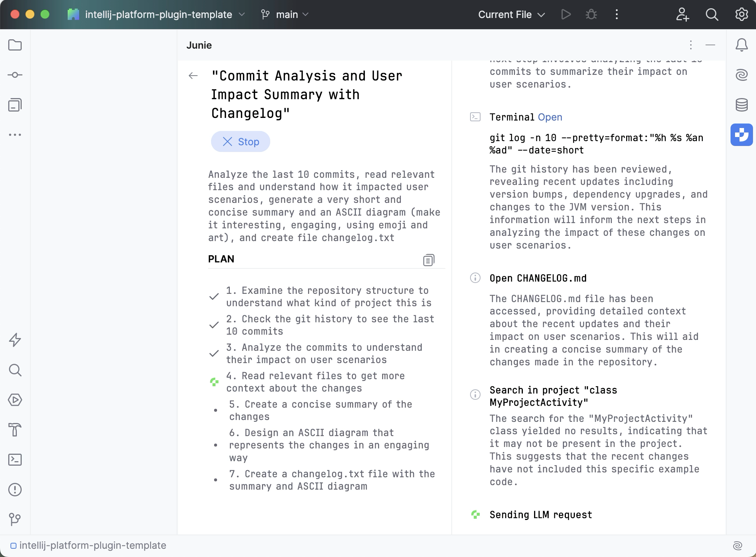
Task: Hide the Junie panel with minimize dash
Action: pos(710,45)
